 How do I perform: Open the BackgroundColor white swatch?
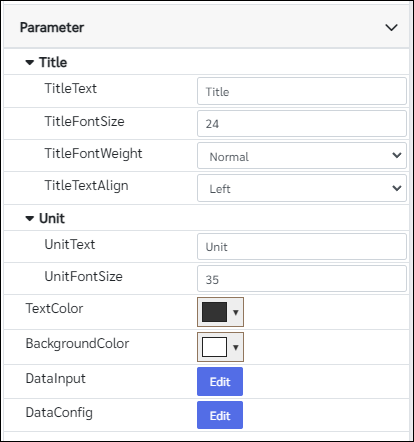pyautogui.click(x=214, y=347)
